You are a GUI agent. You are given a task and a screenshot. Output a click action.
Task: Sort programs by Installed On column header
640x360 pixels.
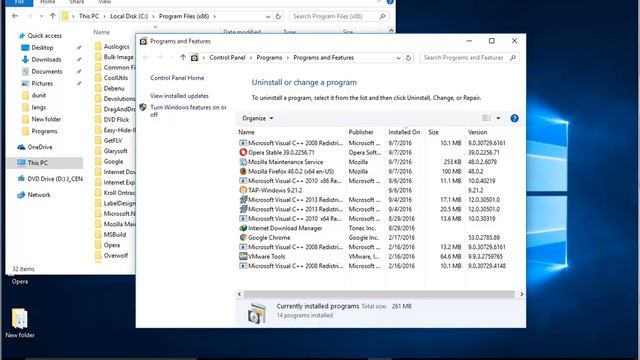pos(405,132)
